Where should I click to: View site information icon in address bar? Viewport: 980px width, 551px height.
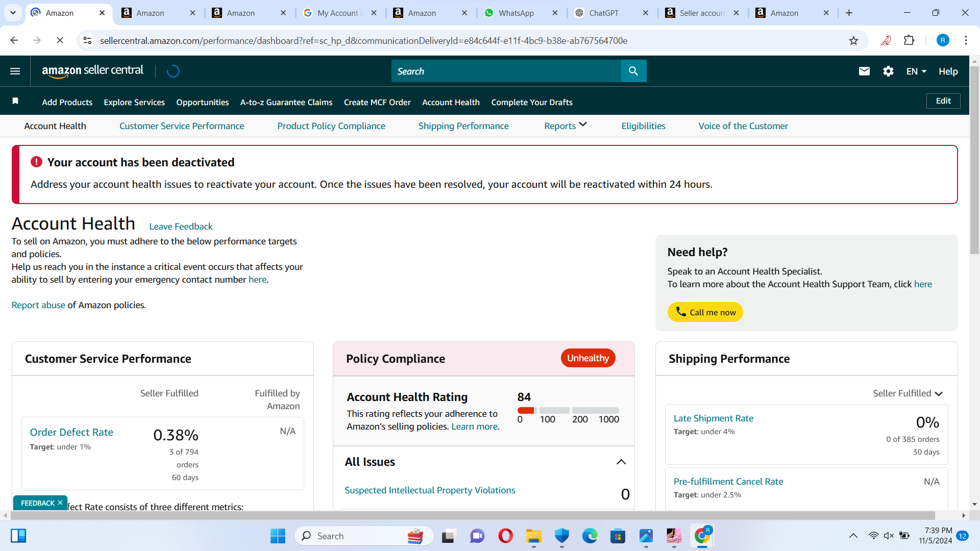[x=87, y=40]
